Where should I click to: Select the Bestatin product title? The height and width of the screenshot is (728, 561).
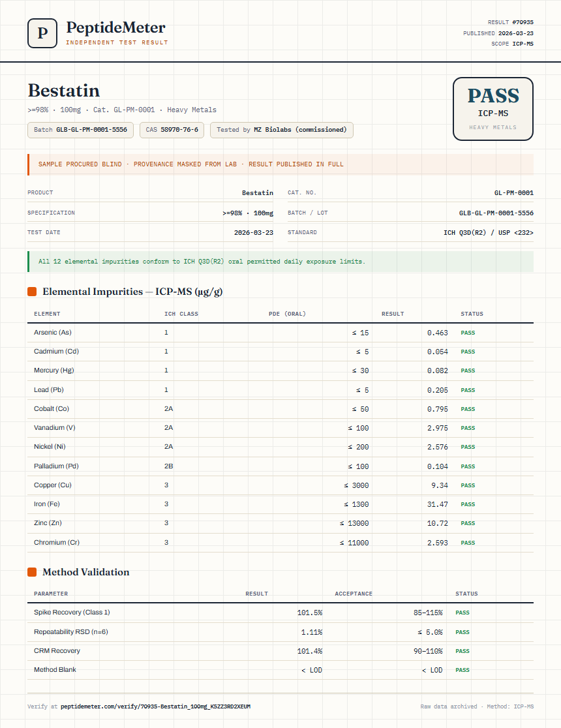pyautogui.click(x=64, y=91)
